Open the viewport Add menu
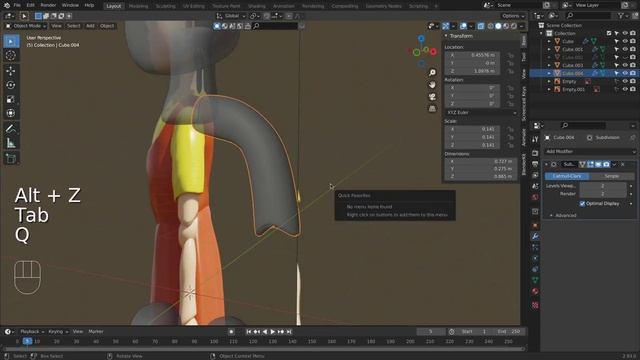This screenshot has height=360, width=640. (x=90, y=26)
